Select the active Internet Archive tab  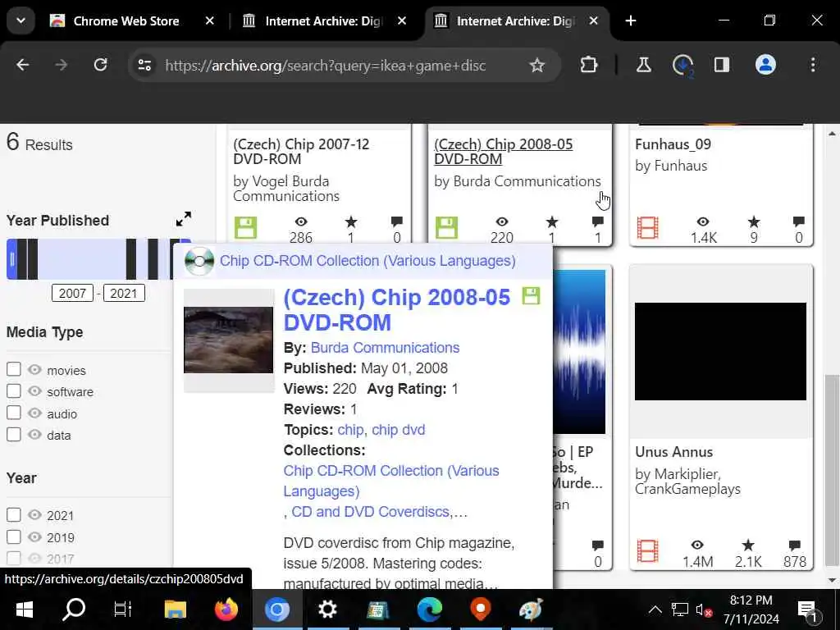(515, 21)
